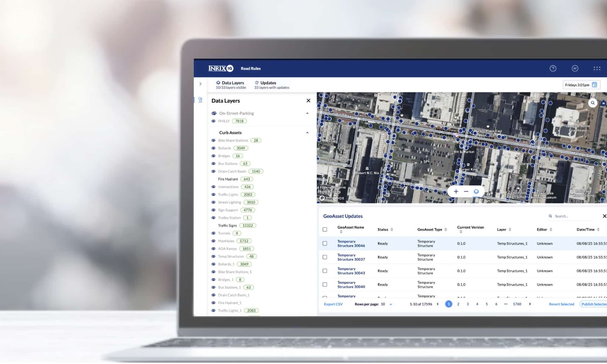Screen dimensions: 607x364
Task: Click the map search magnifier icon
Action: click(592, 103)
